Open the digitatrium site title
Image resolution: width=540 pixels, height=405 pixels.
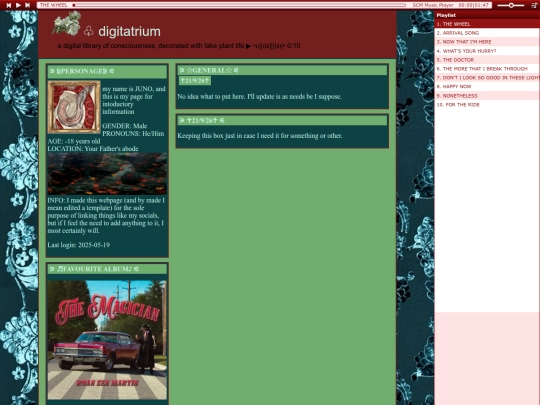(129, 32)
